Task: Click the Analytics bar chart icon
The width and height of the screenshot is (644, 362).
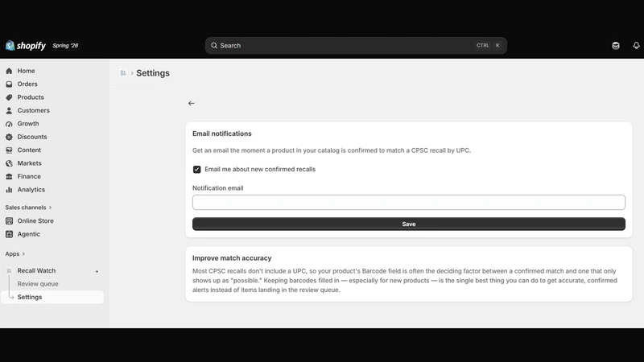Action: point(9,190)
